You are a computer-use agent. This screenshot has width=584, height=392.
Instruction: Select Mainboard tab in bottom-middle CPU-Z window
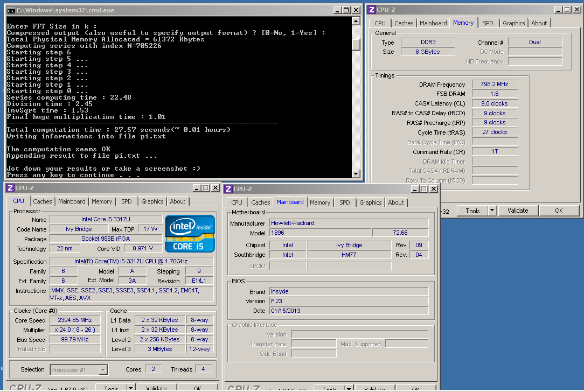tap(290, 202)
